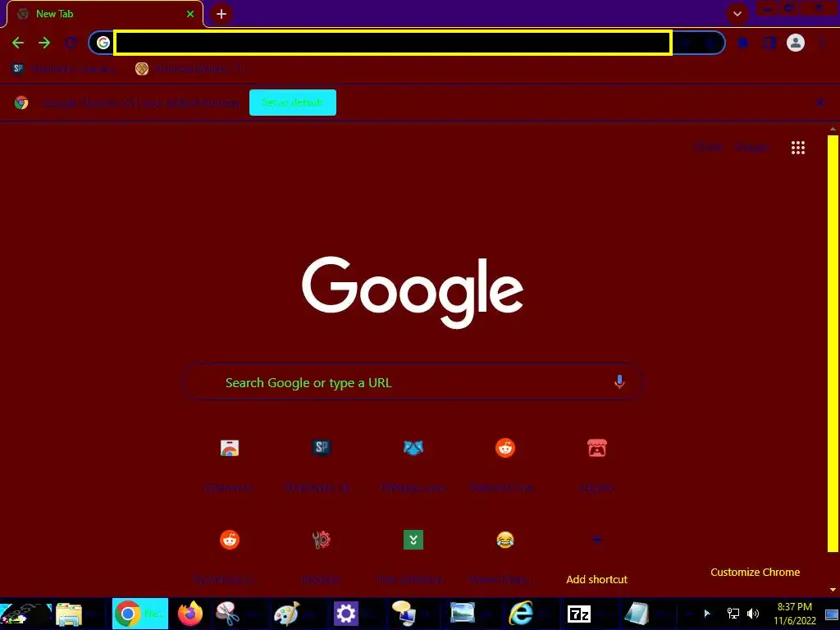Focus the black address bar field
840x630 pixels.
[393, 43]
